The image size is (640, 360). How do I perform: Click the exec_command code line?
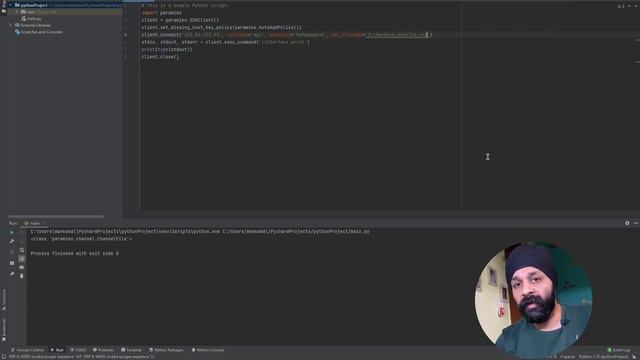(x=225, y=42)
